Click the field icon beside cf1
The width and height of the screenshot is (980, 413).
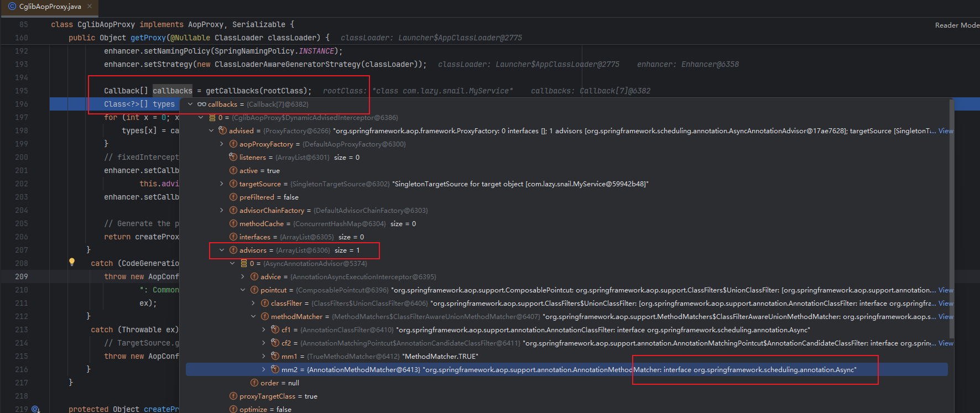coord(275,330)
